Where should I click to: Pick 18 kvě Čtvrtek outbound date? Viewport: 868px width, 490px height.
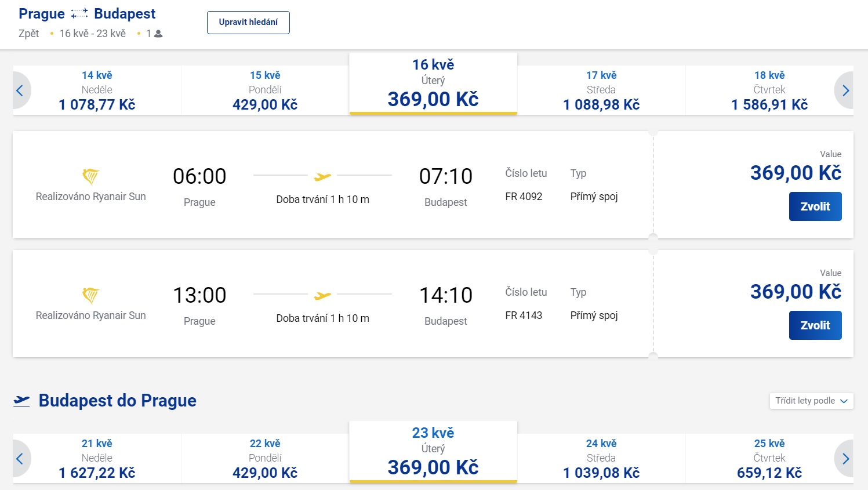tap(769, 90)
